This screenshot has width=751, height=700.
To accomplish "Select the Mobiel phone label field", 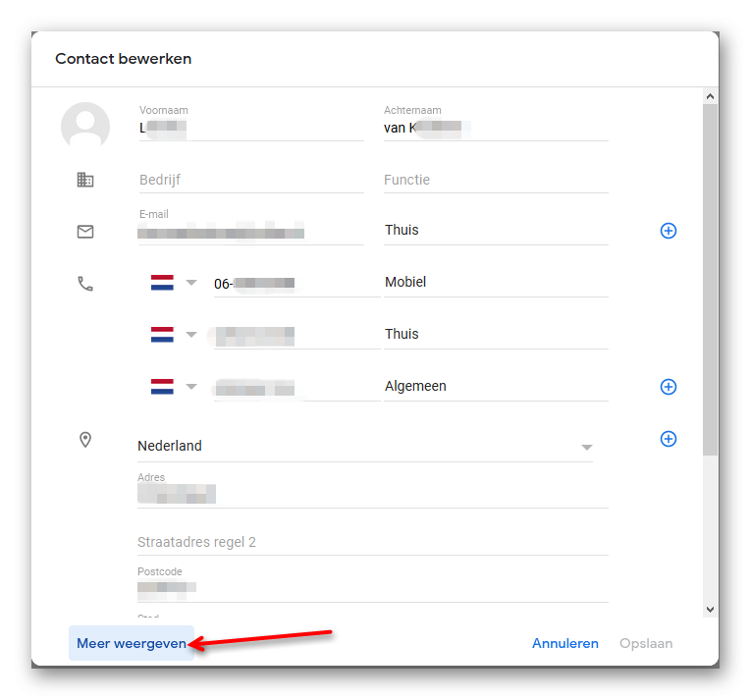I will pyautogui.click(x=496, y=282).
